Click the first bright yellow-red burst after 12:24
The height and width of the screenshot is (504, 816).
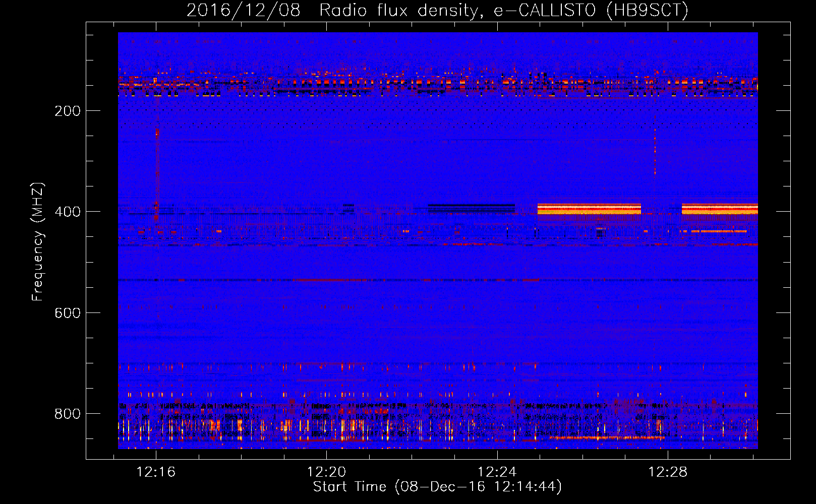tap(589, 209)
